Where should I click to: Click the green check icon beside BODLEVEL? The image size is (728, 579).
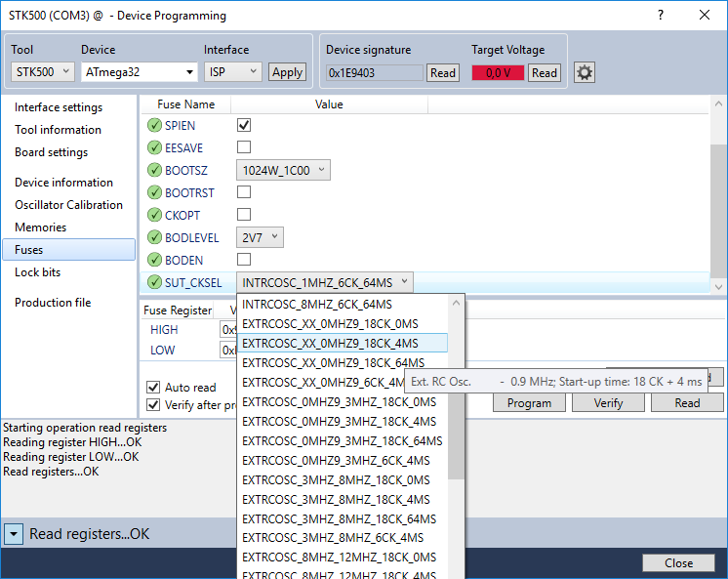tap(154, 237)
